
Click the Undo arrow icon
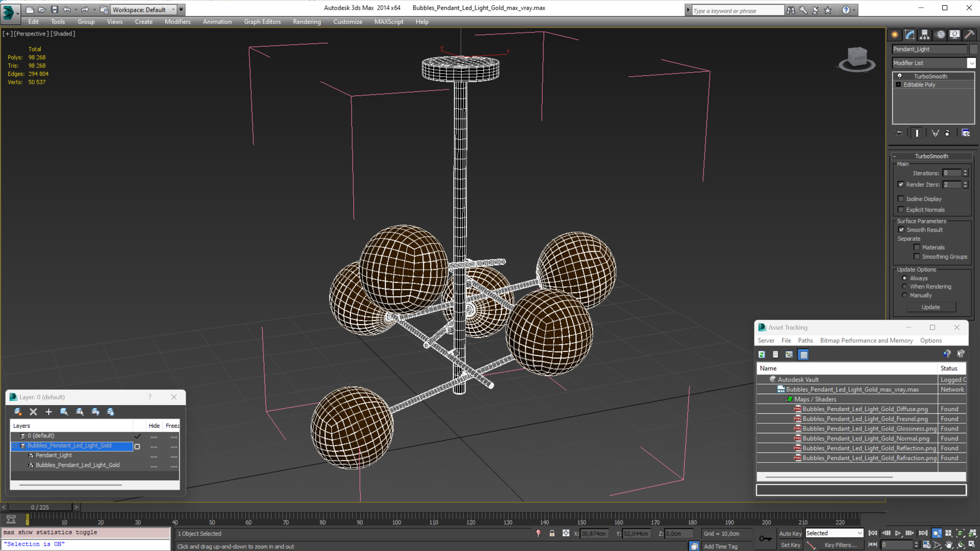pyautogui.click(x=67, y=10)
